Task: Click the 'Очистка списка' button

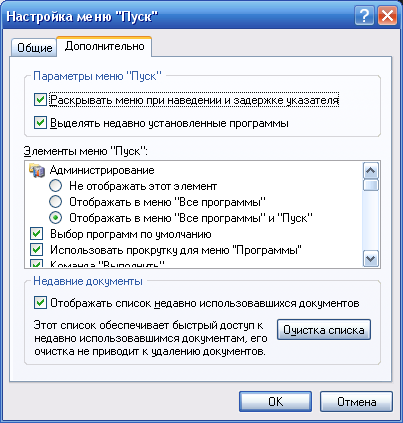Action: (324, 330)
